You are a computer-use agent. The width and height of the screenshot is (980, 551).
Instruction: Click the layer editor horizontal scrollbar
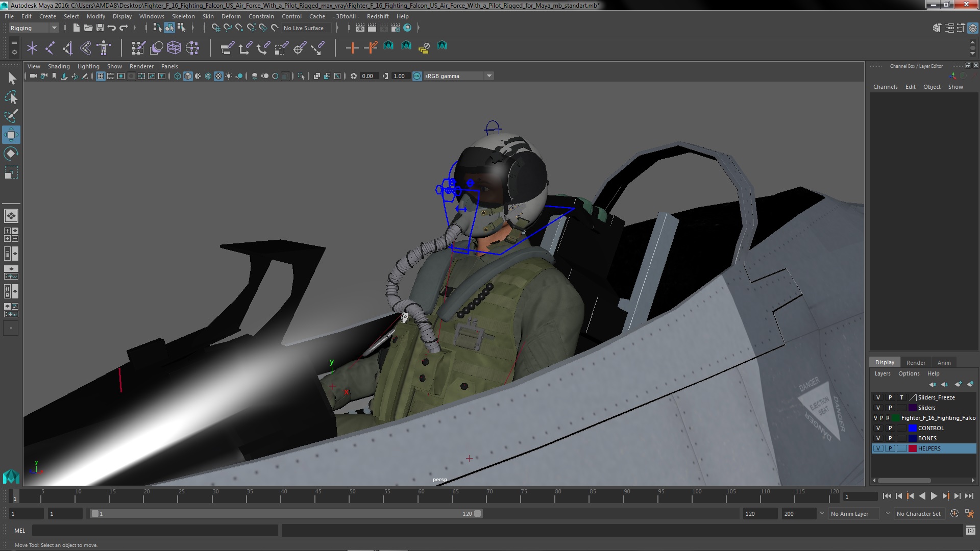pyautogui.click(x=904, y=480)
